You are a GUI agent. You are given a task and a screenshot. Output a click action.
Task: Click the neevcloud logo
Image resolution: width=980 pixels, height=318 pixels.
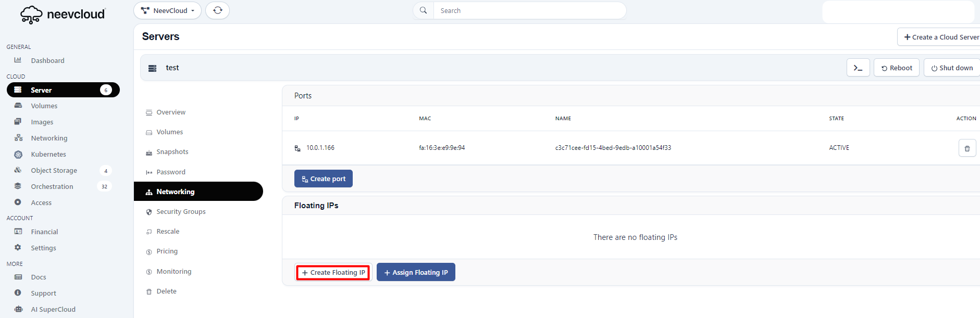point(63,15)
